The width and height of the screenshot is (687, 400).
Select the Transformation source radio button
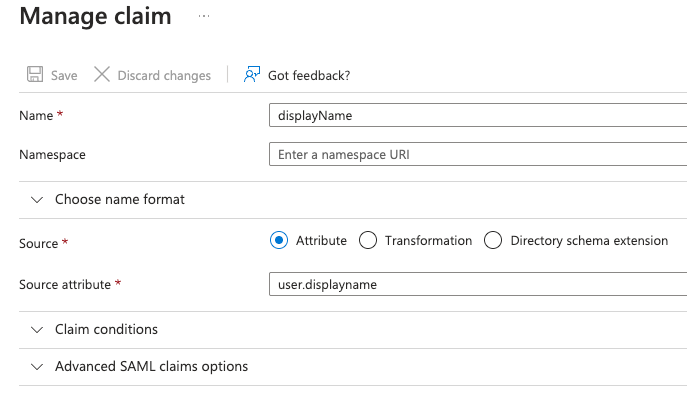(x=368, y=240)
